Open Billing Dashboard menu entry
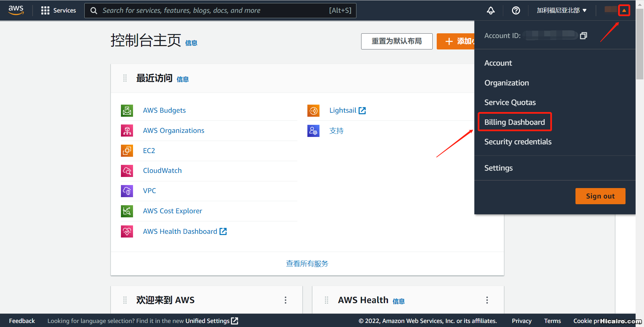Screen dimensions: 644x327 514,122
